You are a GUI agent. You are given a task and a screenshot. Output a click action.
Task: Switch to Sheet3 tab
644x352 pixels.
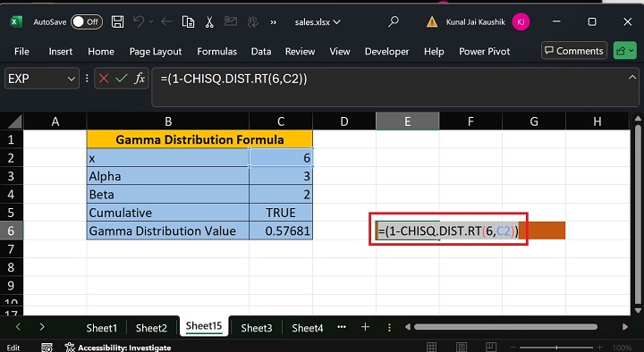(257, 328)
